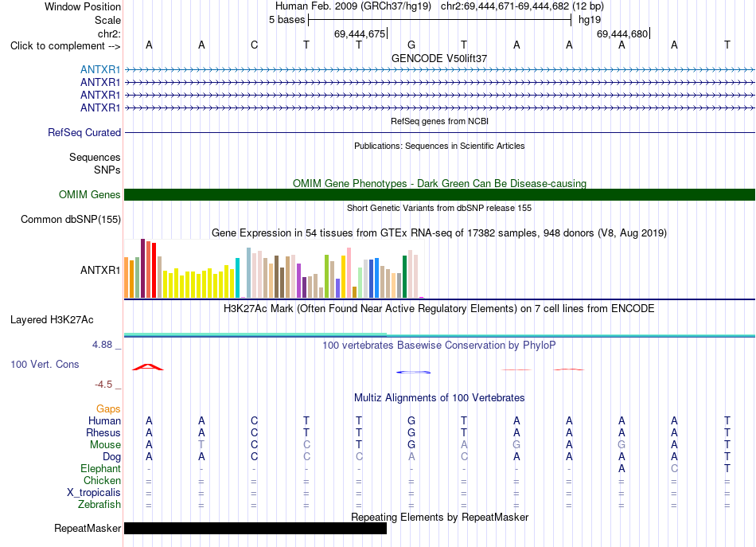Click the OMIM Genes track label
This screenshot has width=756, height=547.
coord(90,194)
